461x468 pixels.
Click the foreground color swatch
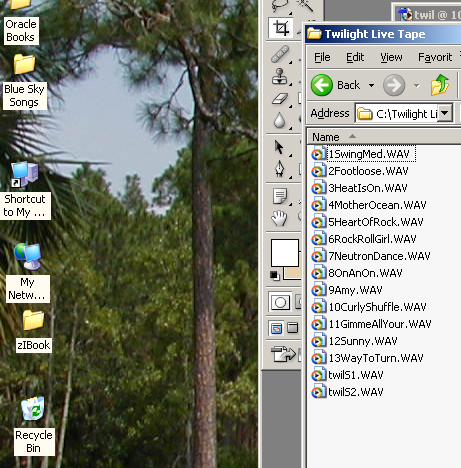click(x=285, y=253)
